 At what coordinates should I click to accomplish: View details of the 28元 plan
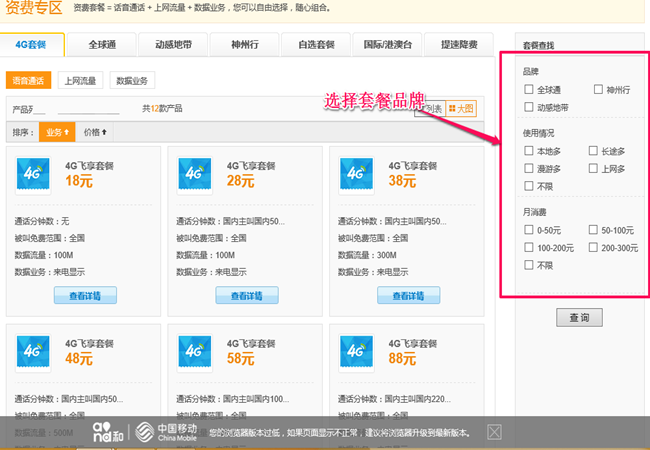coord(247,295)
